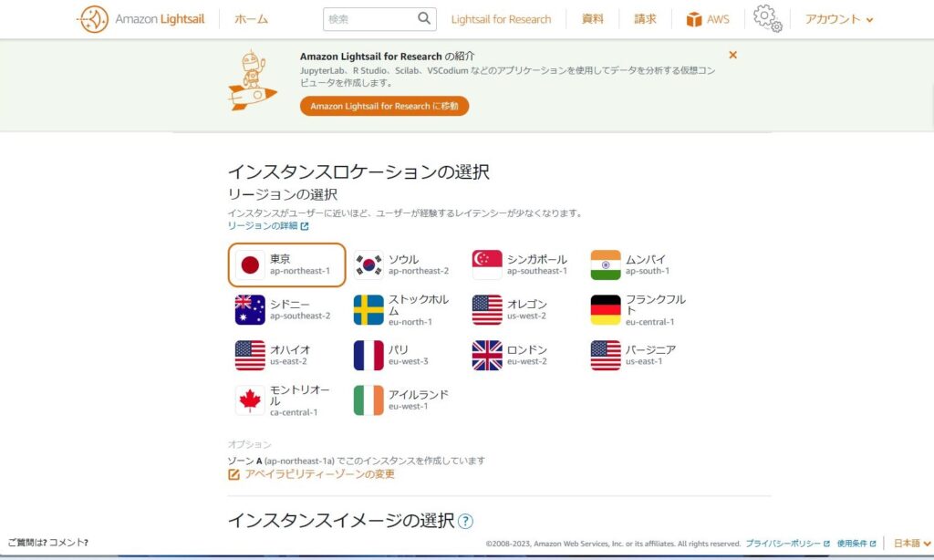Click the robot on rocket illustration

[x=252, y=80]
